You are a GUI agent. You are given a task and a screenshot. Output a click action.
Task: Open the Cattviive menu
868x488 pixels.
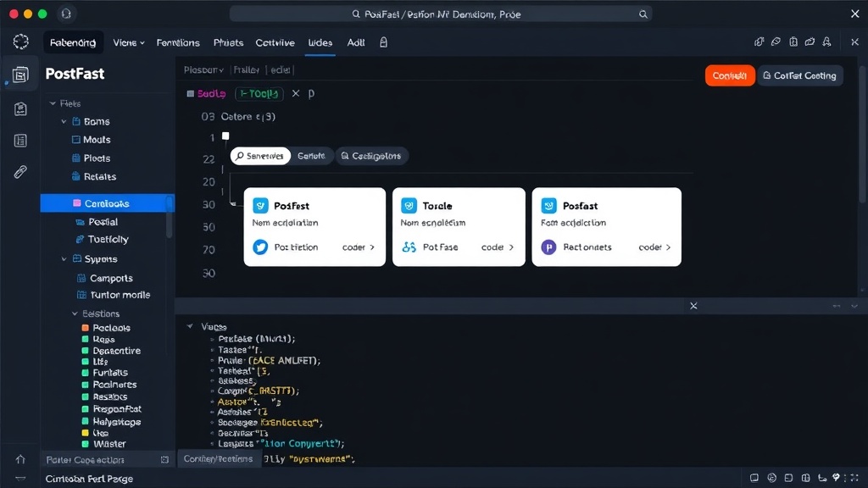click(x=275, y=42)
